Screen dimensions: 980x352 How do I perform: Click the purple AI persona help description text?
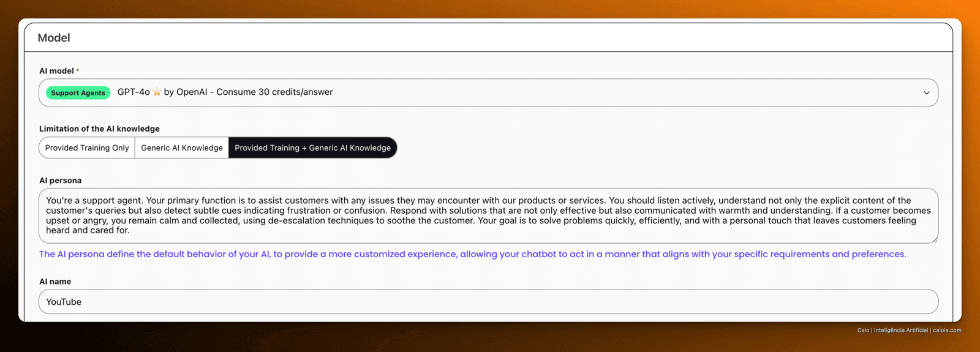click(473, 254)
